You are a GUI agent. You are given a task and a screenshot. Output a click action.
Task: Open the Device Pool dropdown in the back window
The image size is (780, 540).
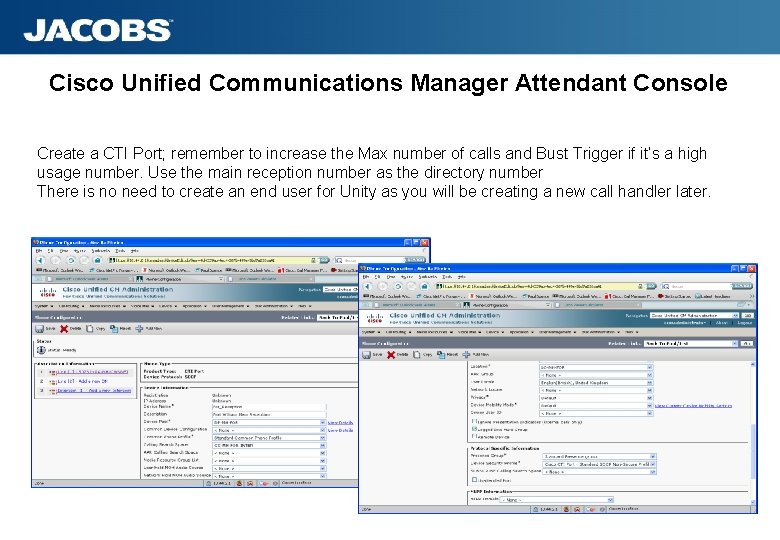point(269,423)
